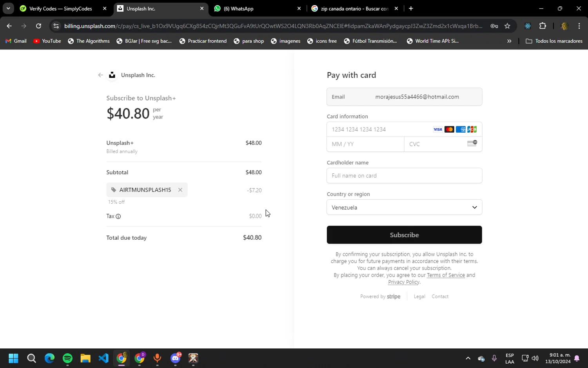Open the Practicar frontend bookmark
Viewport: 588px width, 368px height.
(203, 41)
